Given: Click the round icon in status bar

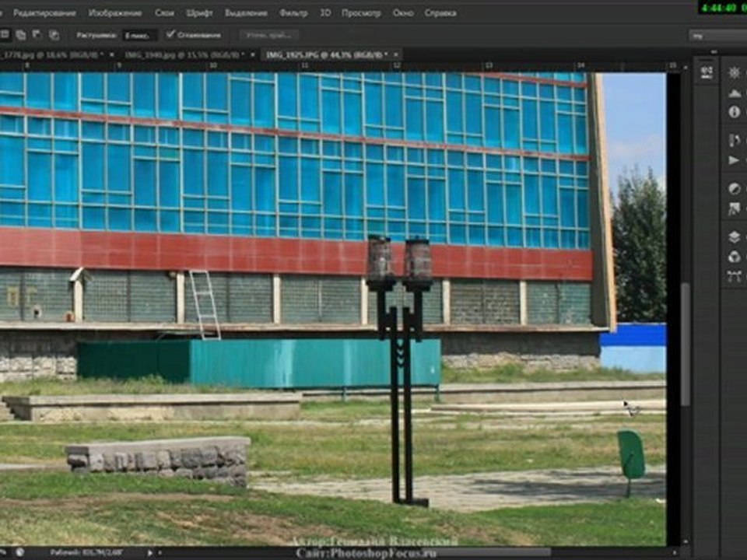Looking at the screenshot, I should click(19, 552).
